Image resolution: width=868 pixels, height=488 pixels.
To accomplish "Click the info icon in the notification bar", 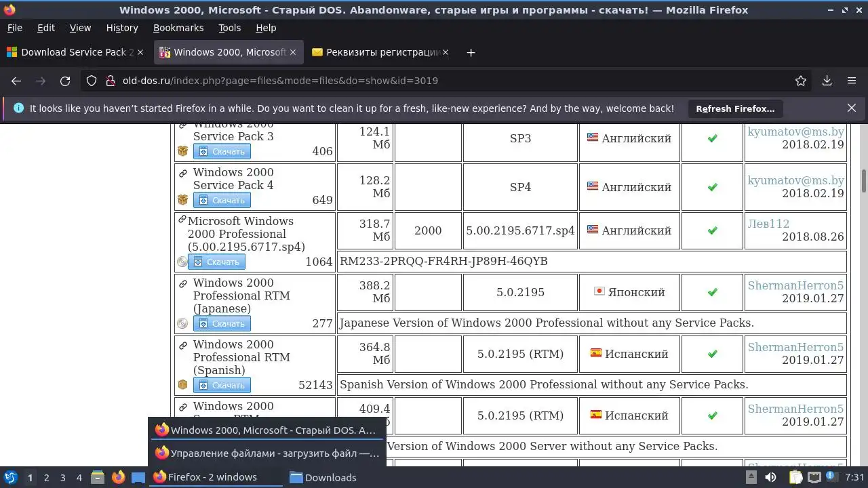I will (18, 108).
